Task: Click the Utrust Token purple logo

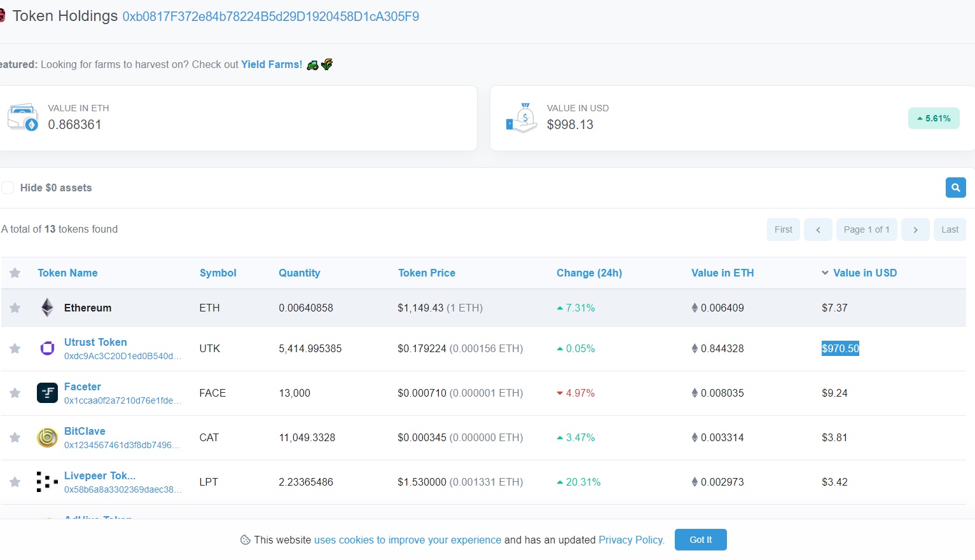Action: pos(47,348)
